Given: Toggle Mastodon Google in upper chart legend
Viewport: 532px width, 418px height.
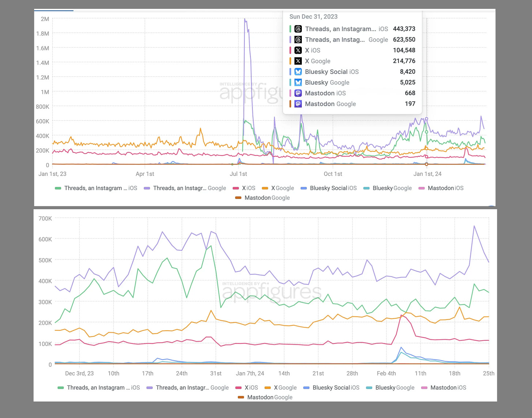Looking at the screenshot, I should point(262,198).
